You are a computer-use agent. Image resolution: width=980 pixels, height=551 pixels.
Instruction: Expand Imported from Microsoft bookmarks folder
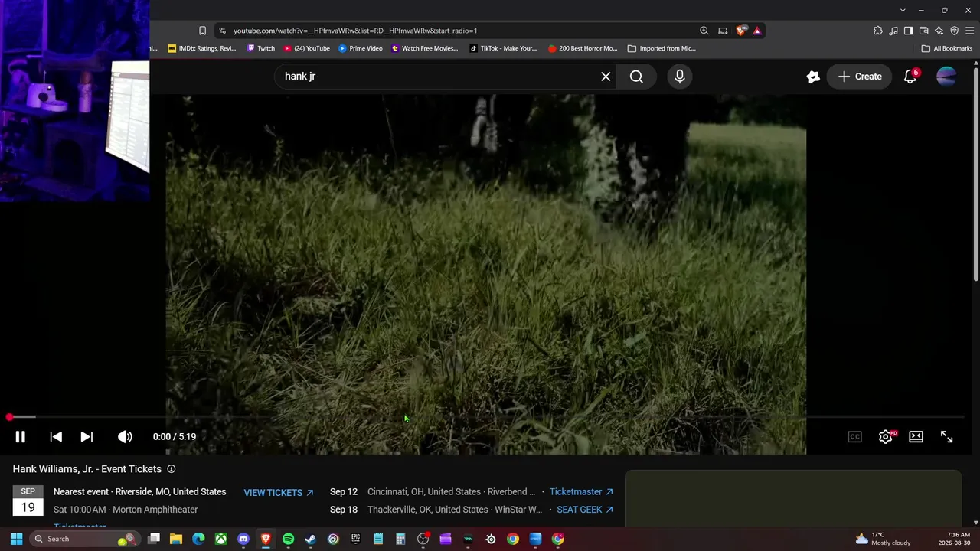[663, 48]
